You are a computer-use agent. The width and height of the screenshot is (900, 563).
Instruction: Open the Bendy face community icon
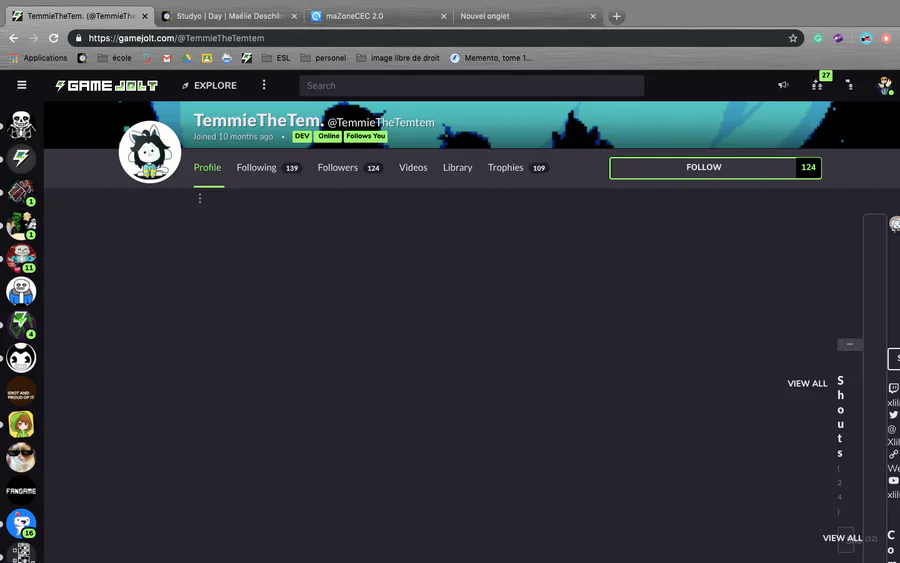click(x=21, y=358)
